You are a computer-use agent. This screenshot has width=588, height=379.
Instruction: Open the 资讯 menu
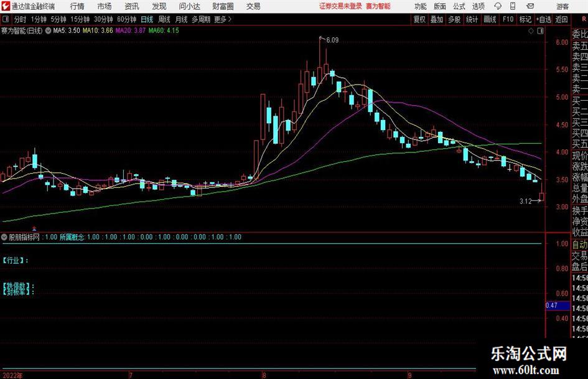click(x=132, y=6)
